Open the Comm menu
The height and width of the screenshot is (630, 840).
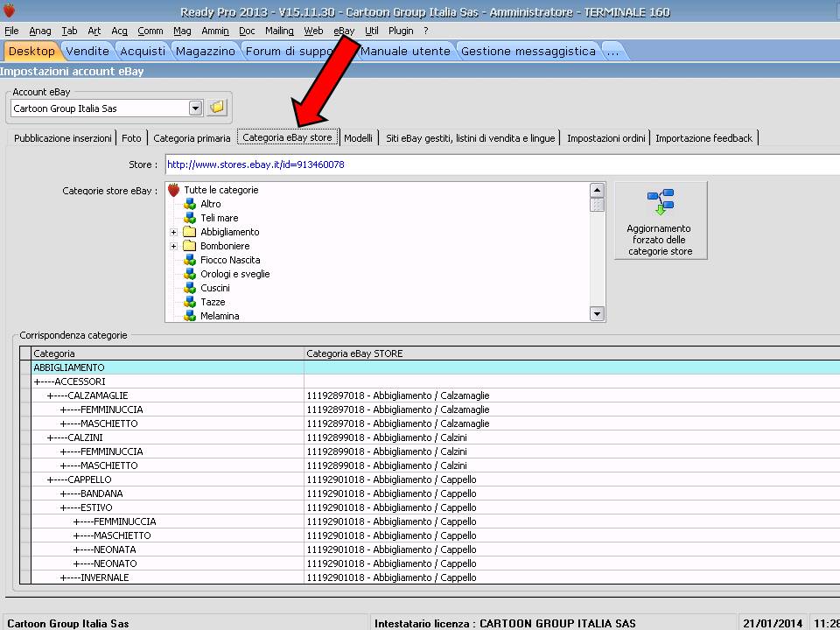point(150,31)
